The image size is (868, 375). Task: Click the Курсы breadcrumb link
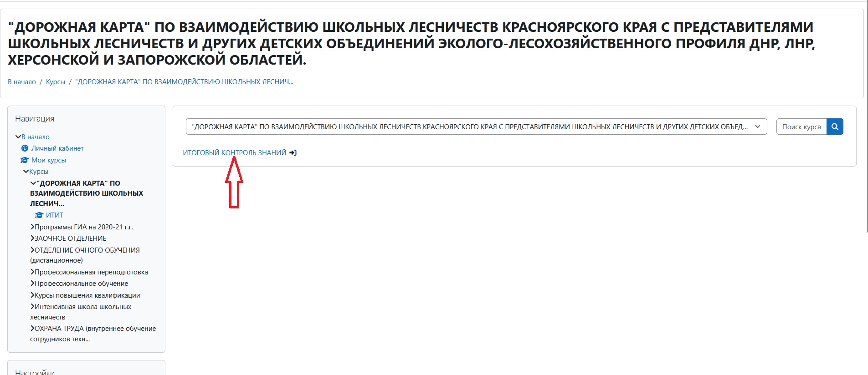pos(55,82)
